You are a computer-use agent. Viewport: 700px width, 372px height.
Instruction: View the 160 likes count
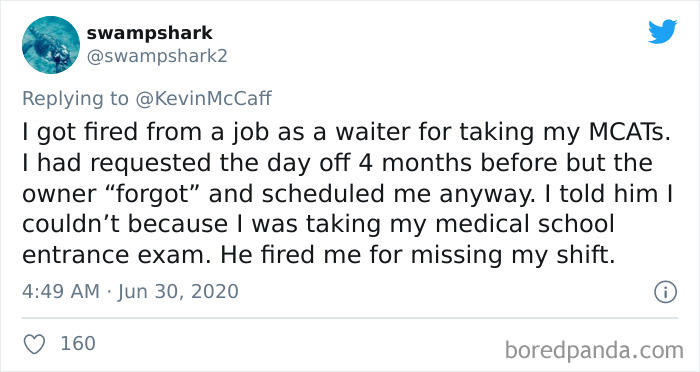[78, 343]
